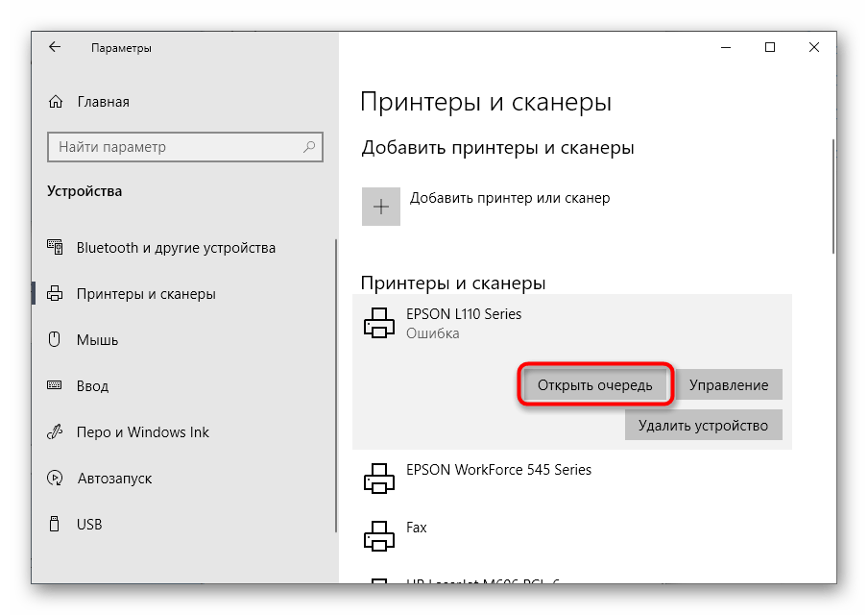
Task: Click the search magnifier icon
Action: tap(310, 147)
